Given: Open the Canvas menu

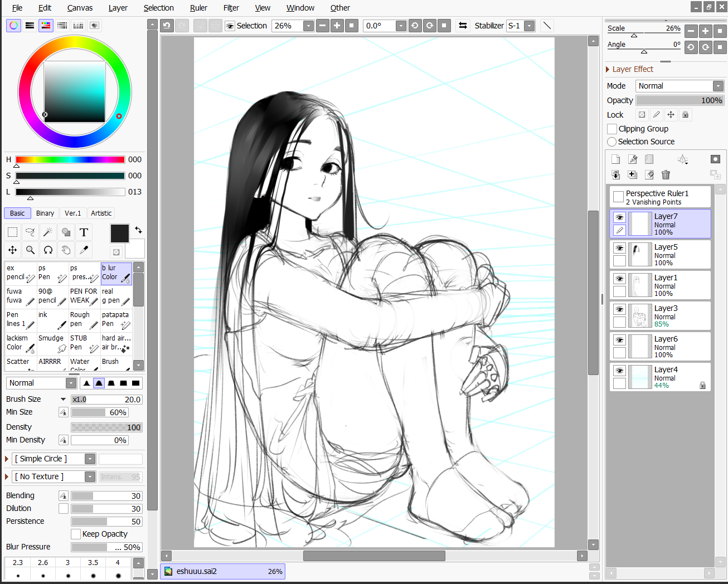Looking at the screenshot, I should click(80, 8).
